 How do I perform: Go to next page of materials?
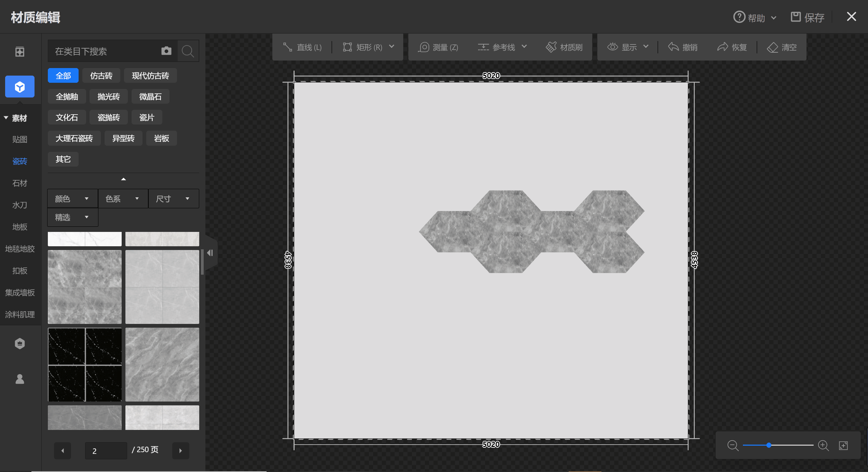click(x=180, y=450)
